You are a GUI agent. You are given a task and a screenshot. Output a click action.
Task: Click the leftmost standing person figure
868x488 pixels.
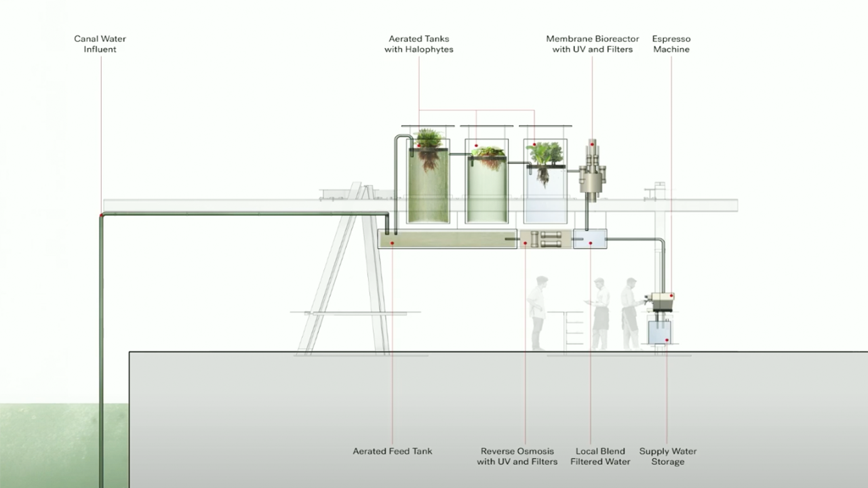[x=538, y=312]
